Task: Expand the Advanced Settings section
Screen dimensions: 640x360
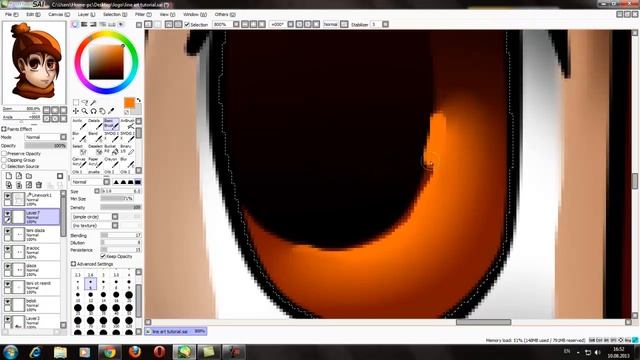Action: 73,264
